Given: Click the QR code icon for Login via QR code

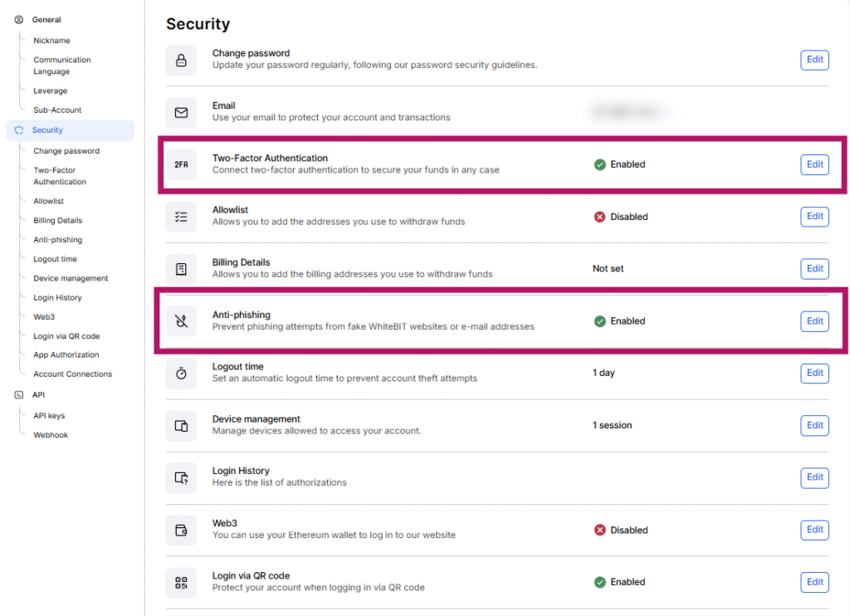Looking at the screenshot, I should pos(181,582).
